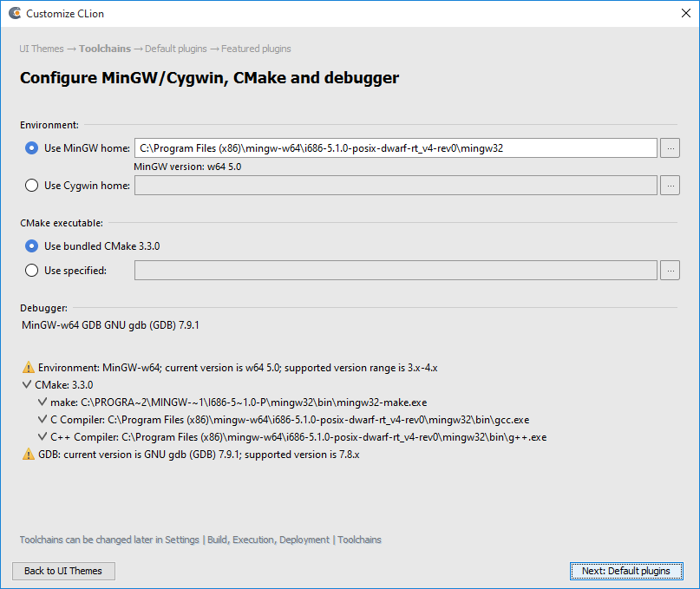Browse for the MinGW home folder
The width and height of the screenshot is (700, 589).
pos(670,148)
